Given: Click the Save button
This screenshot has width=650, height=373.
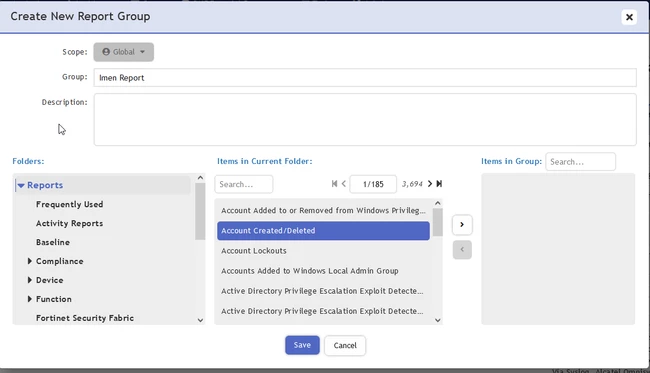Looking at the screenshot, I should click(302, 345).
